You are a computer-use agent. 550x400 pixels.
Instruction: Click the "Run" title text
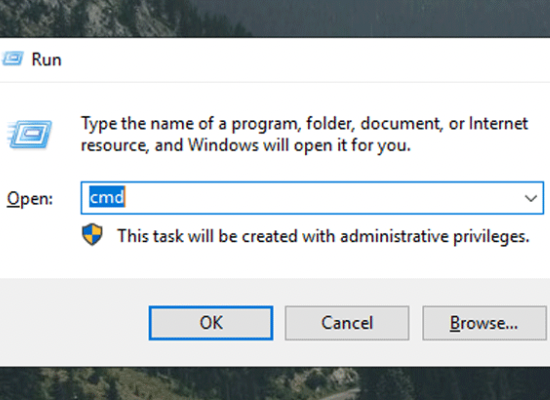[46, 59]
